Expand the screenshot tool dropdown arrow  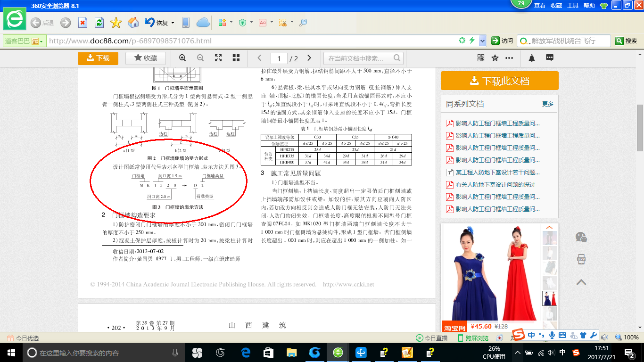[x=292, y=23]
